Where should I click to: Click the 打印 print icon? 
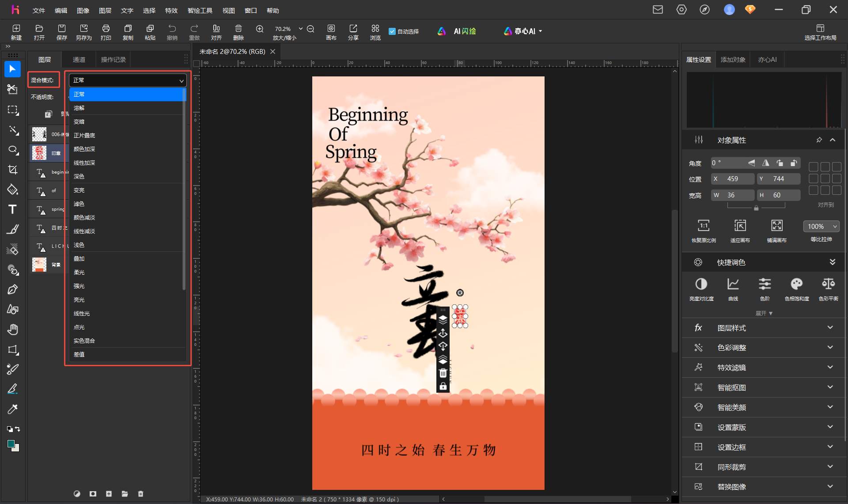[x=106, y=32]
